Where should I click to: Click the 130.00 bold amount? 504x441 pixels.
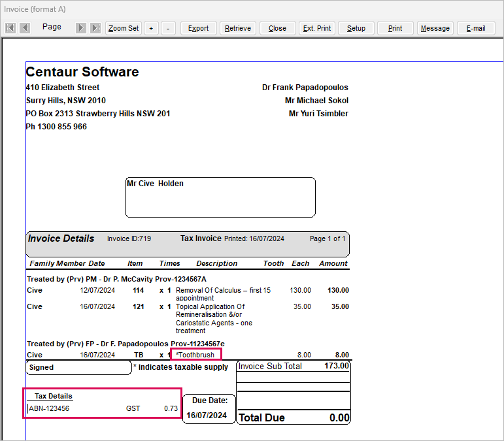(338, 290)
